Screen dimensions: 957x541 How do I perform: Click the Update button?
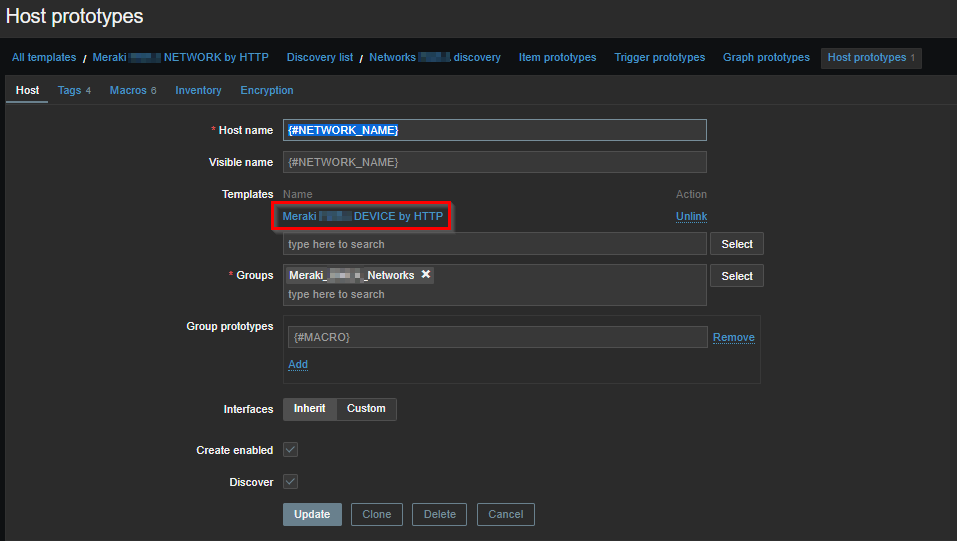[312, 514]
